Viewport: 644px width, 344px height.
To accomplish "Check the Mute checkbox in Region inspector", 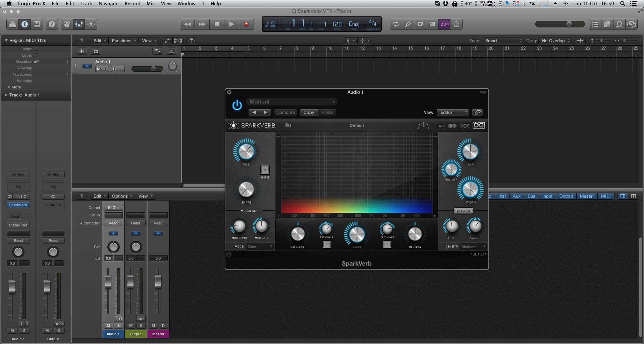I will pos(36,49).
